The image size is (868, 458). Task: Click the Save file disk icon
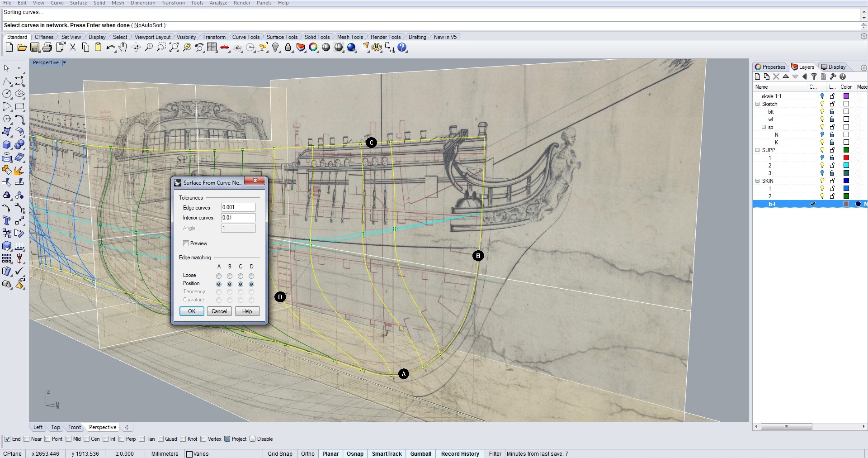tap(35, 48)
